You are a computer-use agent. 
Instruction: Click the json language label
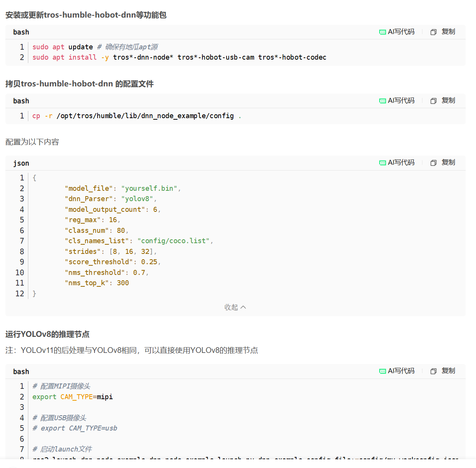[x=21, y=163]
